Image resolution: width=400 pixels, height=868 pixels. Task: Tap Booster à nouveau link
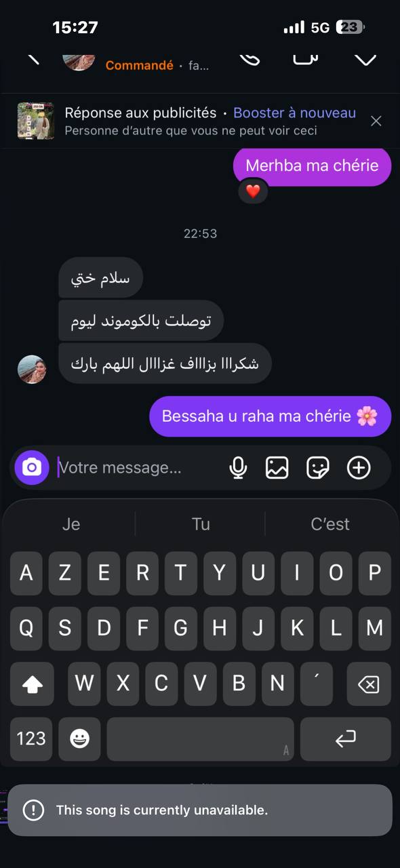coord(295,113)
